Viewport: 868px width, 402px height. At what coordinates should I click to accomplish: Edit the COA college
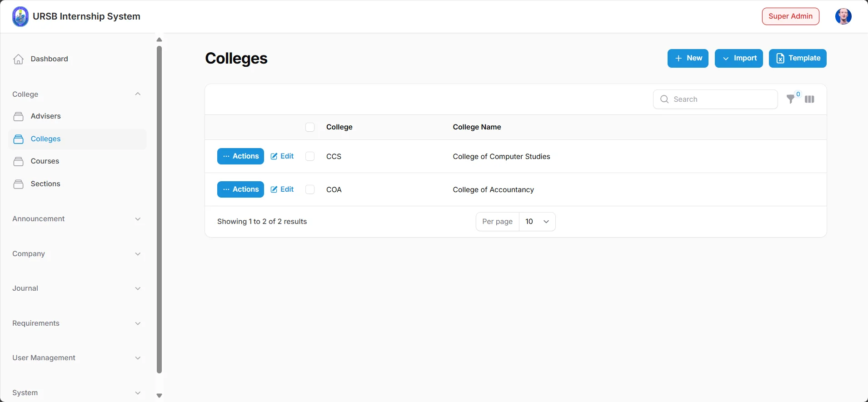click(x=282, y=189)
